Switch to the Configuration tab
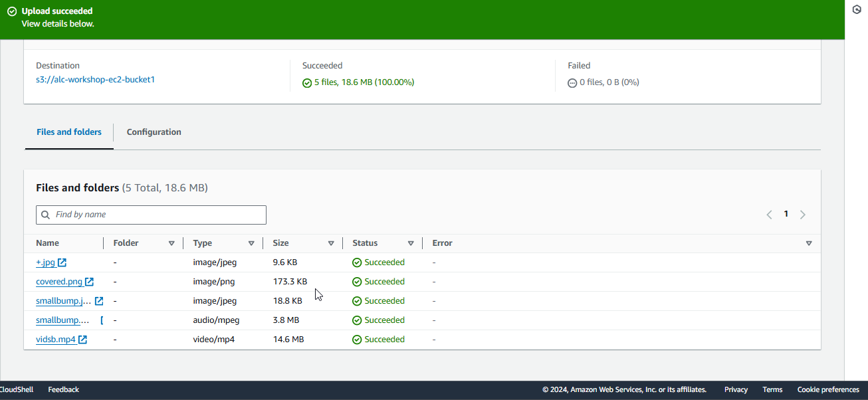Viewport: 868px width, 400px height. coord(154,132)
